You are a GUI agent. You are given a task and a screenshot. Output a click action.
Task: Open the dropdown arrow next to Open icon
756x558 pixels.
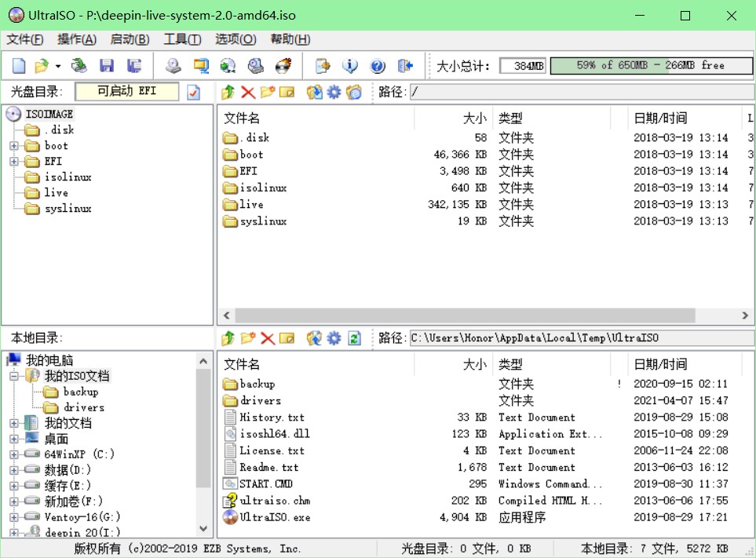pos(58,66)
